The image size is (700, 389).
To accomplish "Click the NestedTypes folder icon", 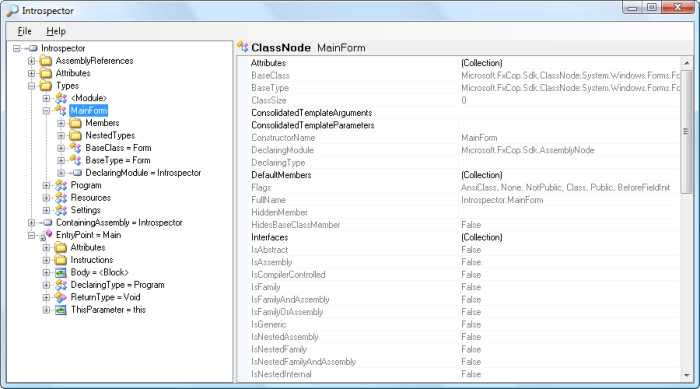I will [x=75, y=135].
